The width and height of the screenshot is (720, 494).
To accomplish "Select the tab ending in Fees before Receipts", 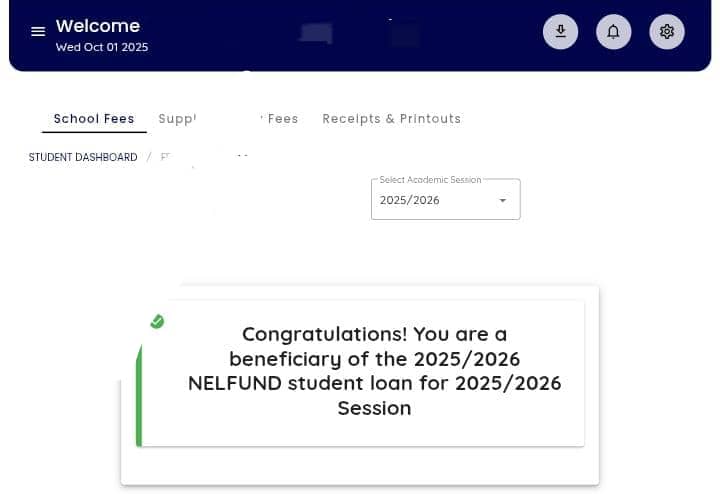I will (282, 119).
